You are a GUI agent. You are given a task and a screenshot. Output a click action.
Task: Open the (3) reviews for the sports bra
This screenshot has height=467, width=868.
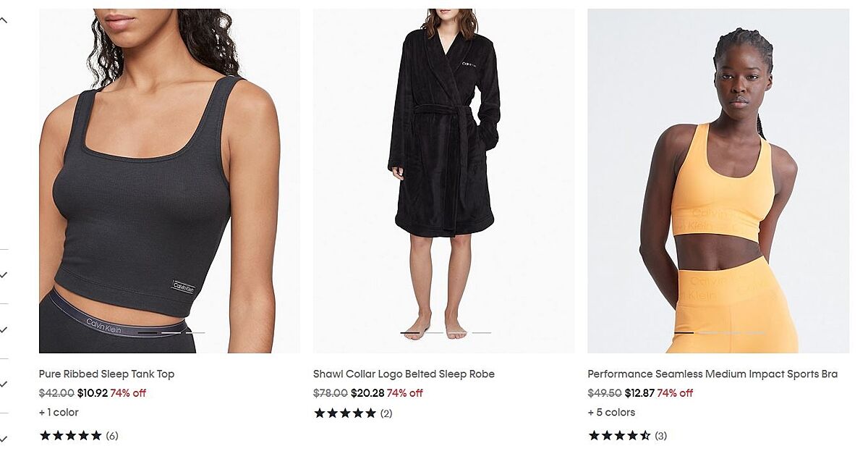(661, 436)
